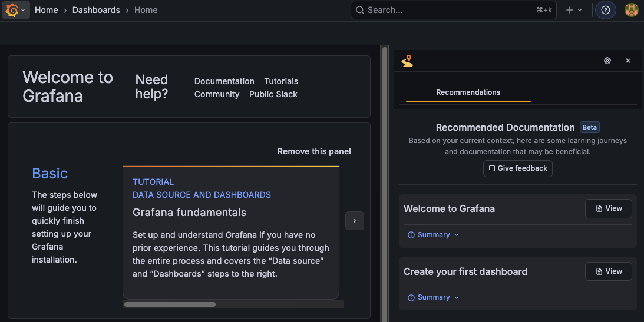Focus the Search input field

coord(454,10)
